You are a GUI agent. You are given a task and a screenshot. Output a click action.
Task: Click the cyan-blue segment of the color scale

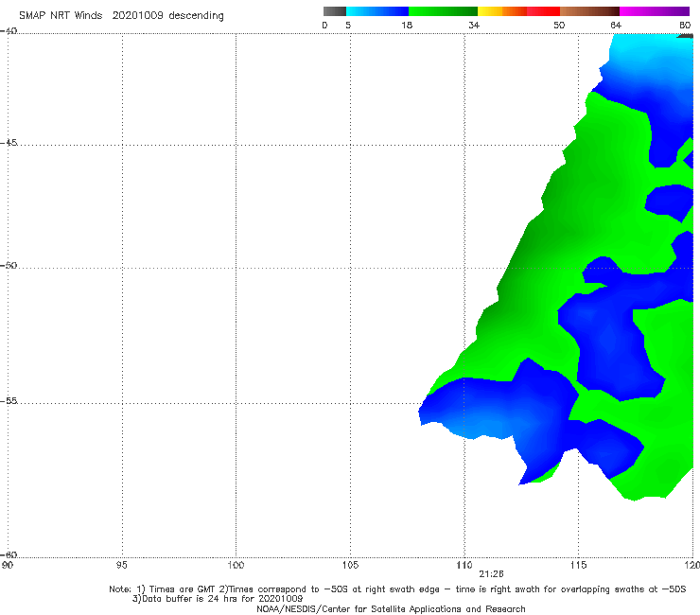(x=377, y=11)
